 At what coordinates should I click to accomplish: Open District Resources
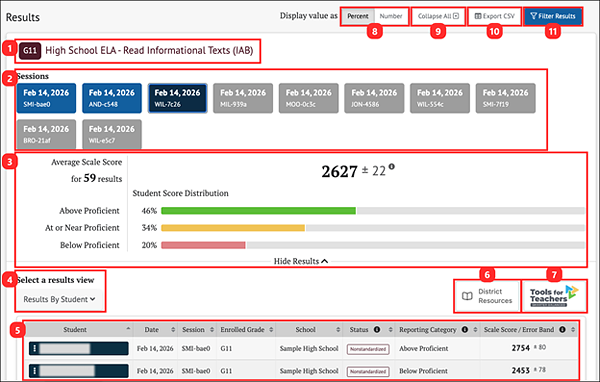click(x=487, y=296)
